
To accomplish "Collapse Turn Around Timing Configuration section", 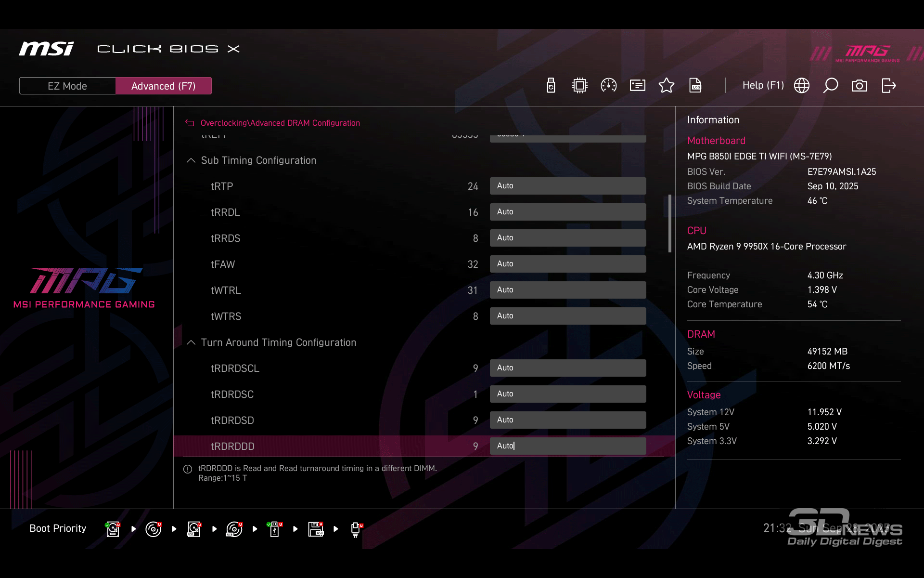I will 191,342.
